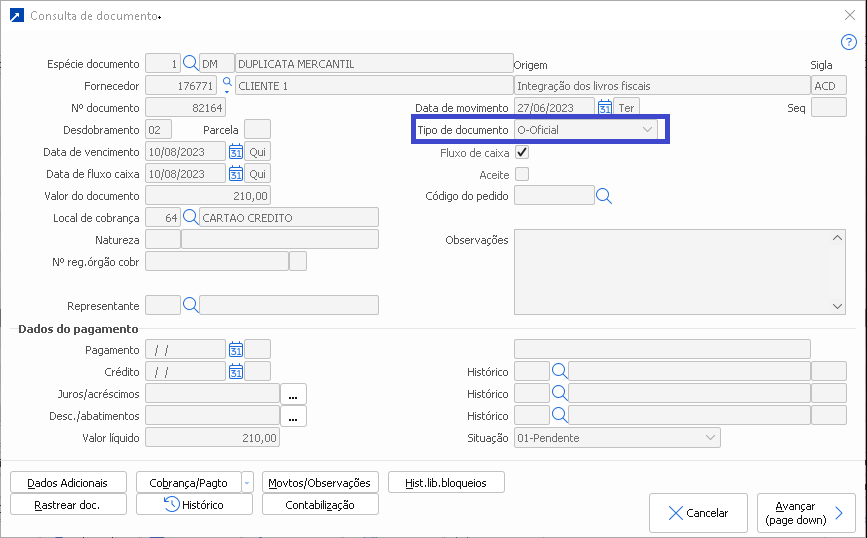Viewport: 867px width, 538px height.
Task: Open the Situação dropdown list
Action: pyautogui.click(x=710, y=438)
